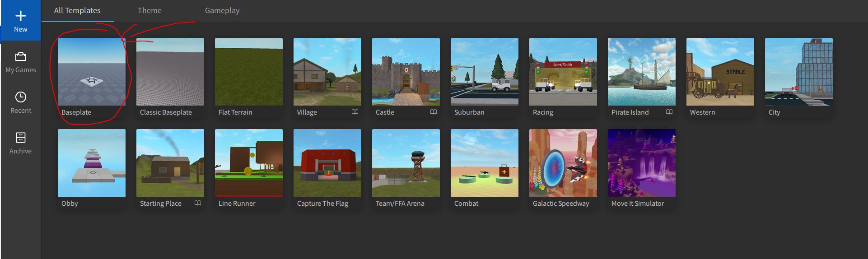This screenshot has height=259, width=868.
Task: Select the Move It Simulator template thumbnail
Action: [x=642, y=163]
